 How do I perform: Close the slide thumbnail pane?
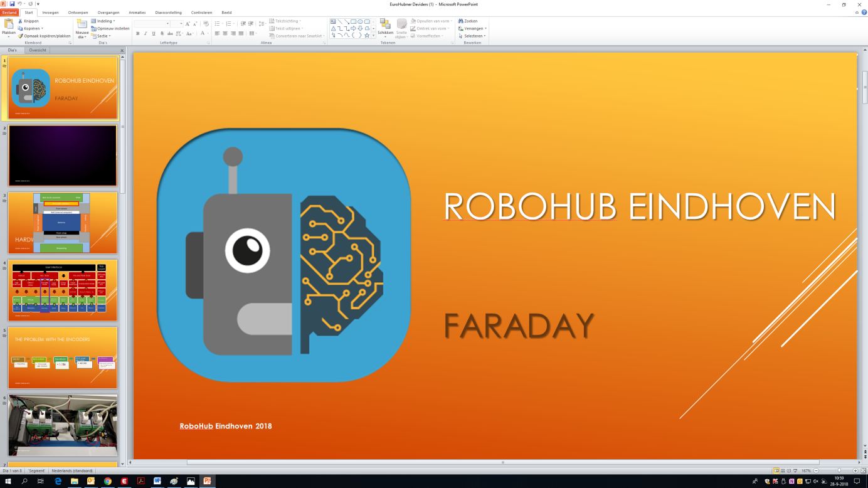[122, 51]
